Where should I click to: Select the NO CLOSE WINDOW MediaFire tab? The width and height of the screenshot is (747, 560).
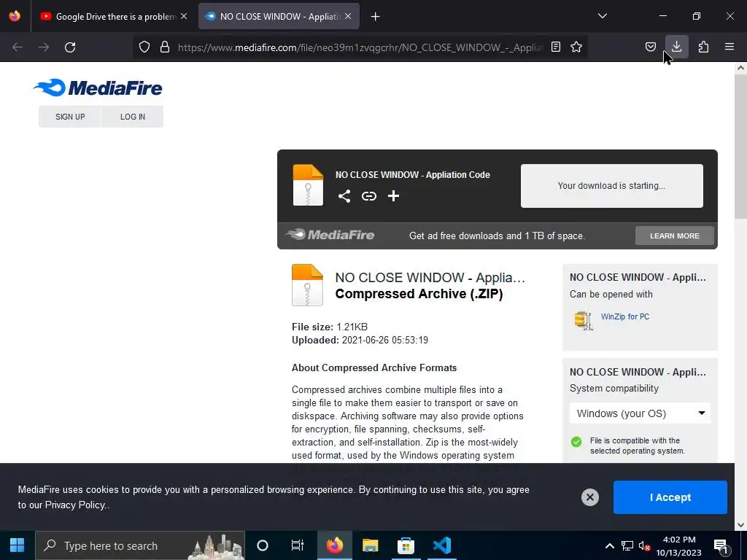(x=279, y=17)
